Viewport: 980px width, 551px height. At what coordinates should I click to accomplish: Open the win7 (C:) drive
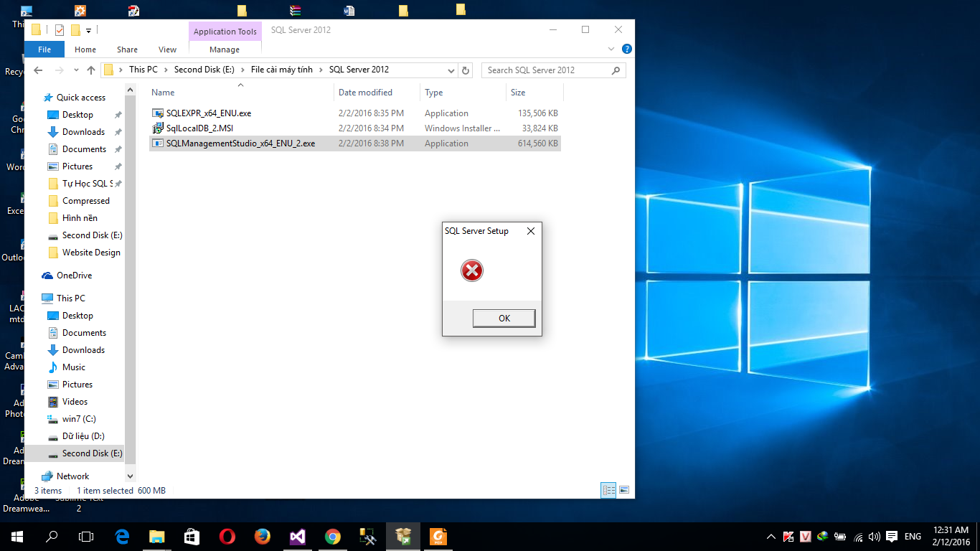click(x=79, y=419)
